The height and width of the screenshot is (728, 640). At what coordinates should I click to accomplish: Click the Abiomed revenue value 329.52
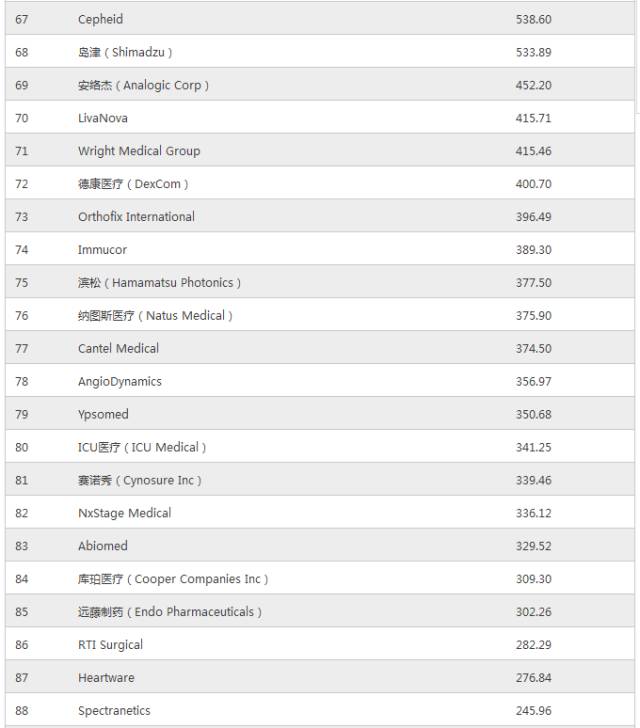click(x=533, y=546)
